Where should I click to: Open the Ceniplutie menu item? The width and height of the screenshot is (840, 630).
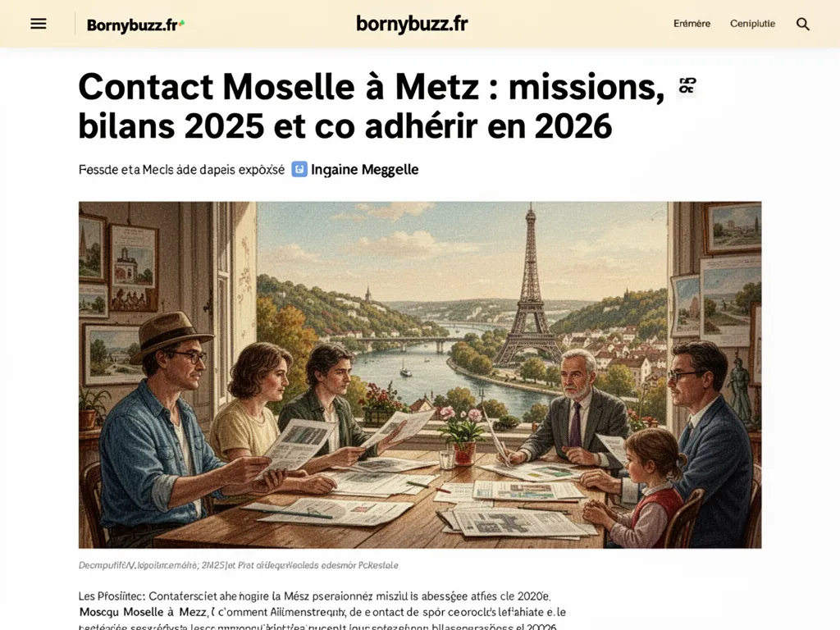(x=752, y=24)
